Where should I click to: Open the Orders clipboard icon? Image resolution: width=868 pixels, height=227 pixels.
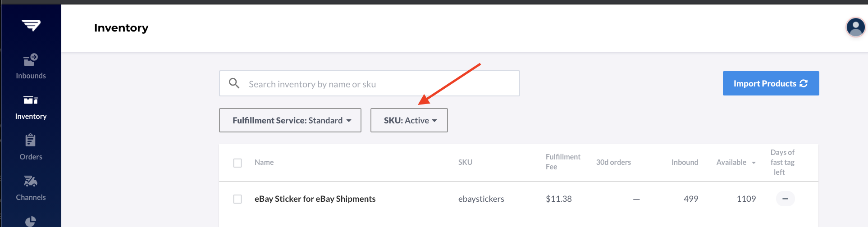point(31,140)
